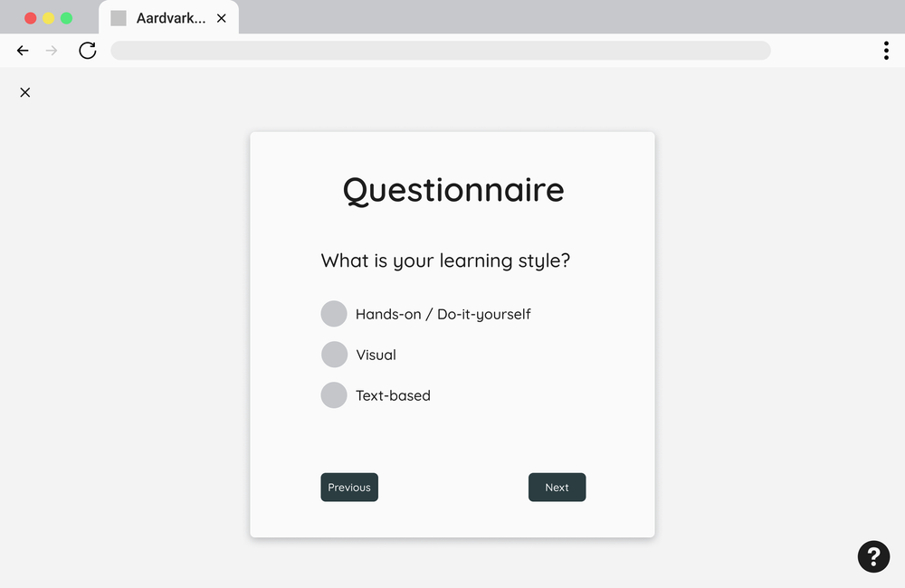Close the Aardvark browser tab
This screenshot has width=905, height=588.
pos(222,18)
